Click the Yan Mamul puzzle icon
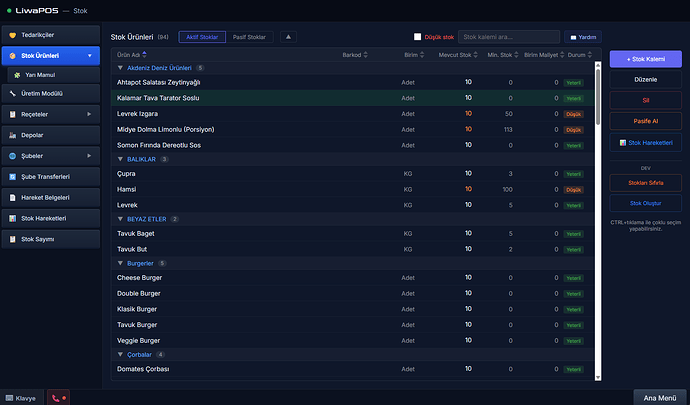 (x=17, y=75)
